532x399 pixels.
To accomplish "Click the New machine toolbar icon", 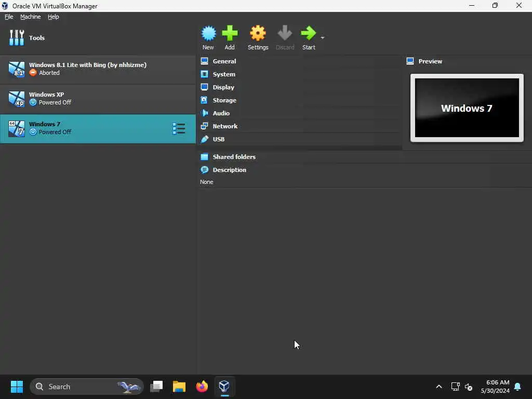I will (208, 33).
